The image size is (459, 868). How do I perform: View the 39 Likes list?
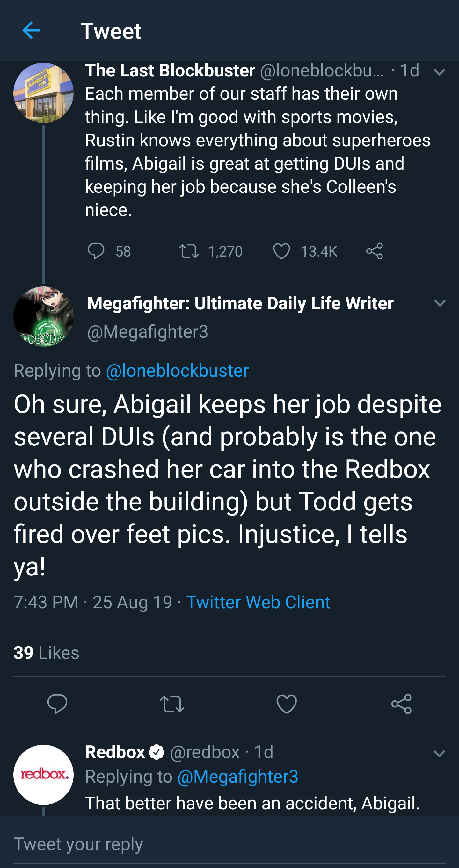coord(47,652)
